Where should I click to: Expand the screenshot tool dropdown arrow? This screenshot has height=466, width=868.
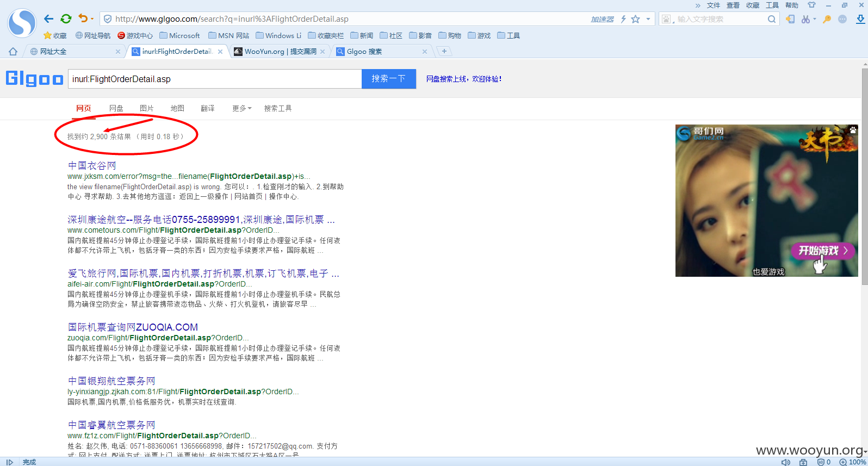click(x=814, y=19)
